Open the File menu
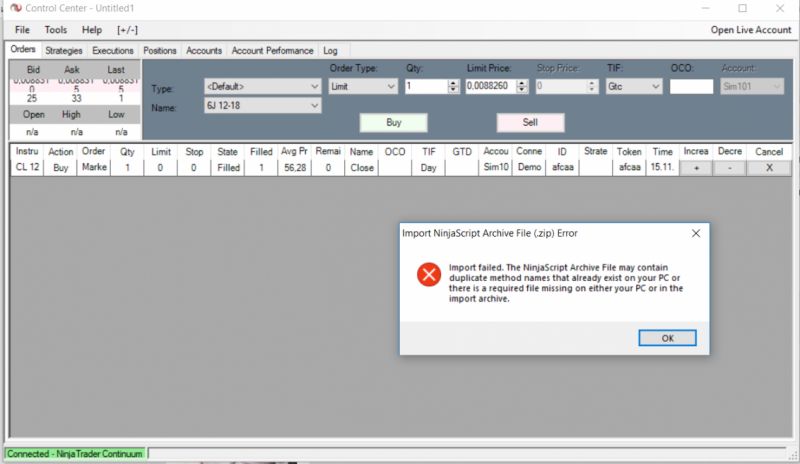 [22, 30]
